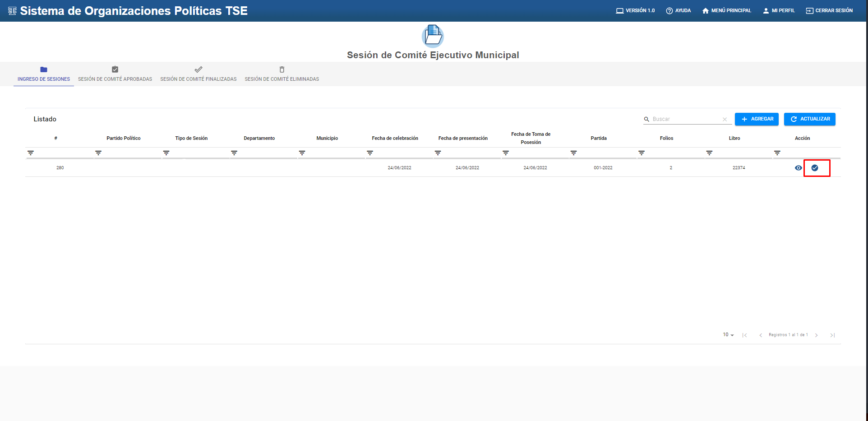
Task: Click Cerrar Sesión to log out
Action: (829, 10)
